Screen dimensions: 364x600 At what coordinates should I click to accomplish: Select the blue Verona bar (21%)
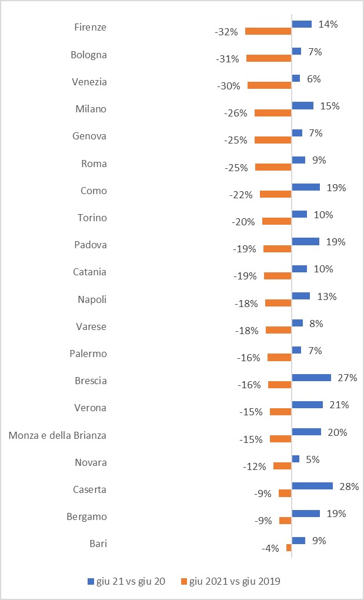pyautogui.click(x=307, y=405)
